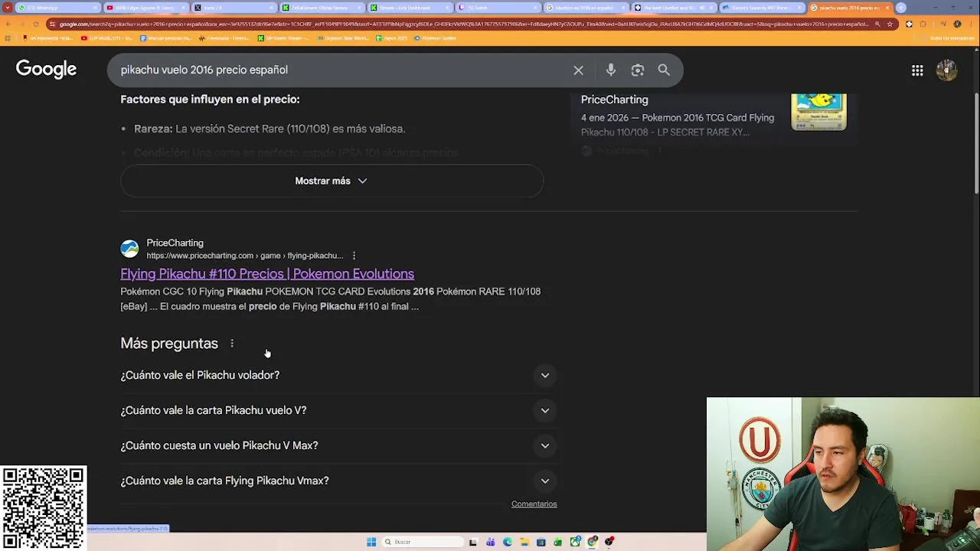
Task: Switch to the WhatsApp tab
Action: pos(57,8)
